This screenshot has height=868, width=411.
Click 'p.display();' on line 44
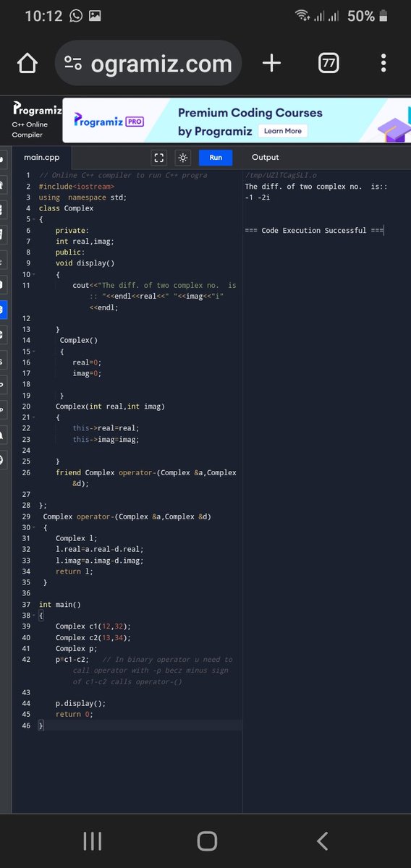81,703
